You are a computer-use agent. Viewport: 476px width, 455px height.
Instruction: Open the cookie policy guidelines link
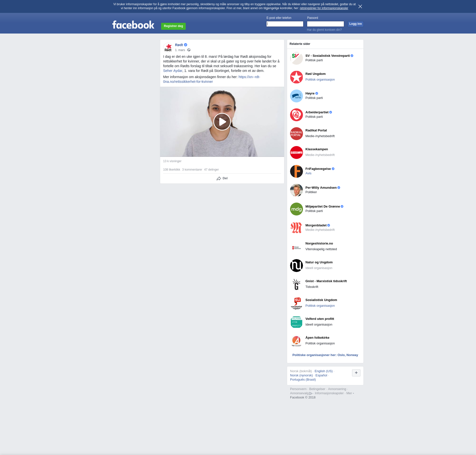click(324, 8)
